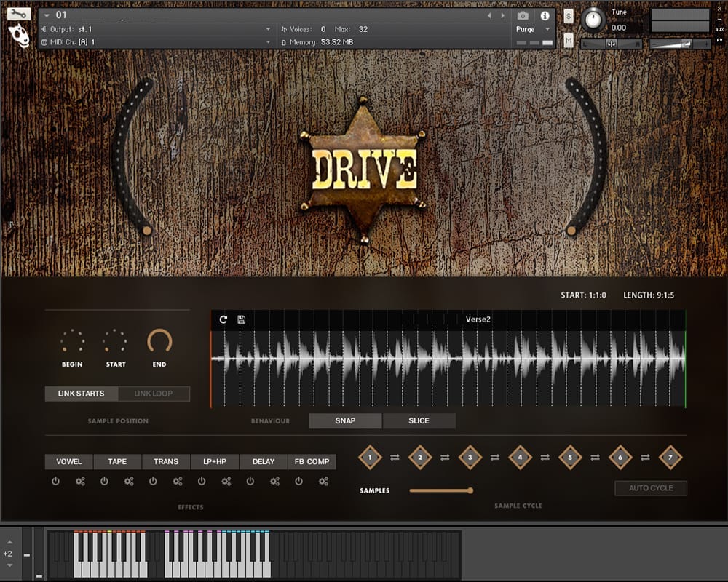
Task: Click the SAMPLES slider handle
Action: (470, 490)
